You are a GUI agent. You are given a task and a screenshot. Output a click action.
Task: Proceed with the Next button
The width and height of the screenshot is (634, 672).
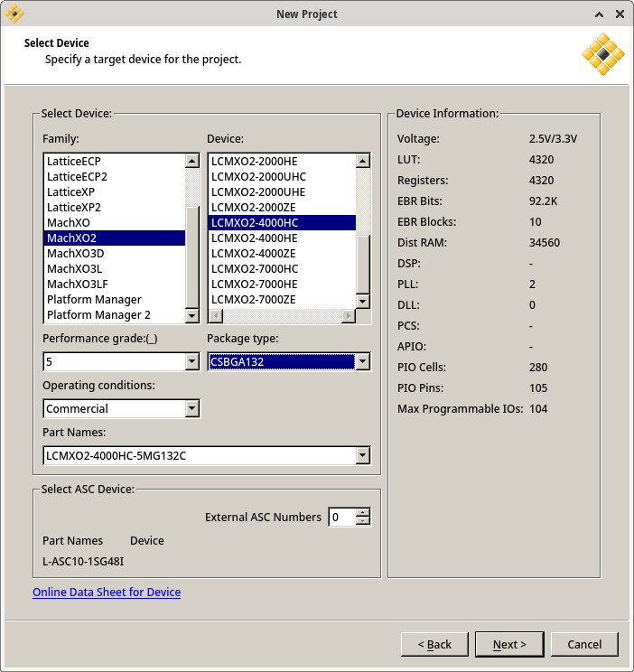click(x=509, y=644)
